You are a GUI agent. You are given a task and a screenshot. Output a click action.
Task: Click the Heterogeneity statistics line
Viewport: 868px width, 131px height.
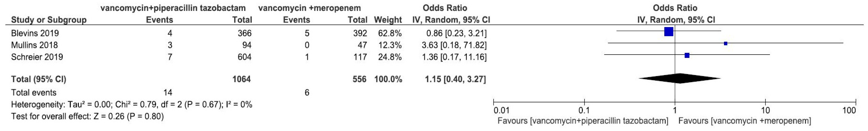132,105
